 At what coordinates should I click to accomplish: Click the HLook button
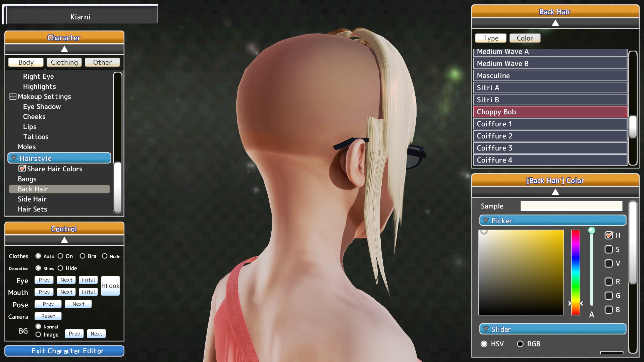pos(110,286)
